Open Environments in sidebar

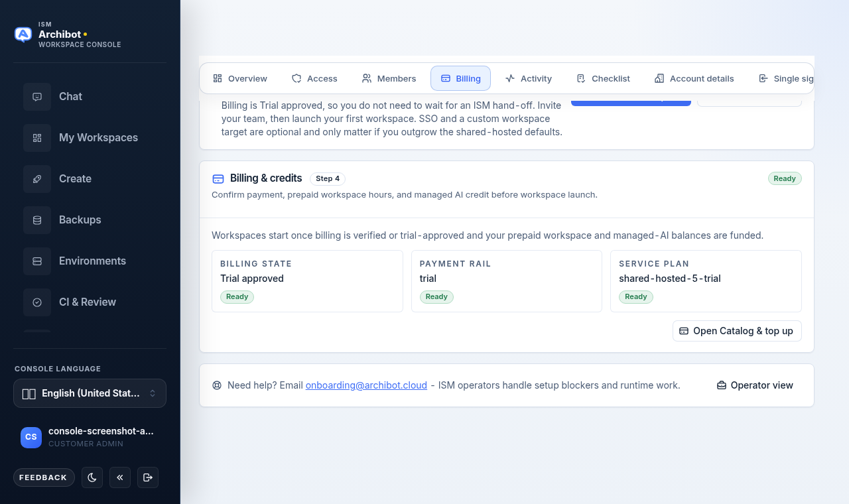[x=90, y=261]
